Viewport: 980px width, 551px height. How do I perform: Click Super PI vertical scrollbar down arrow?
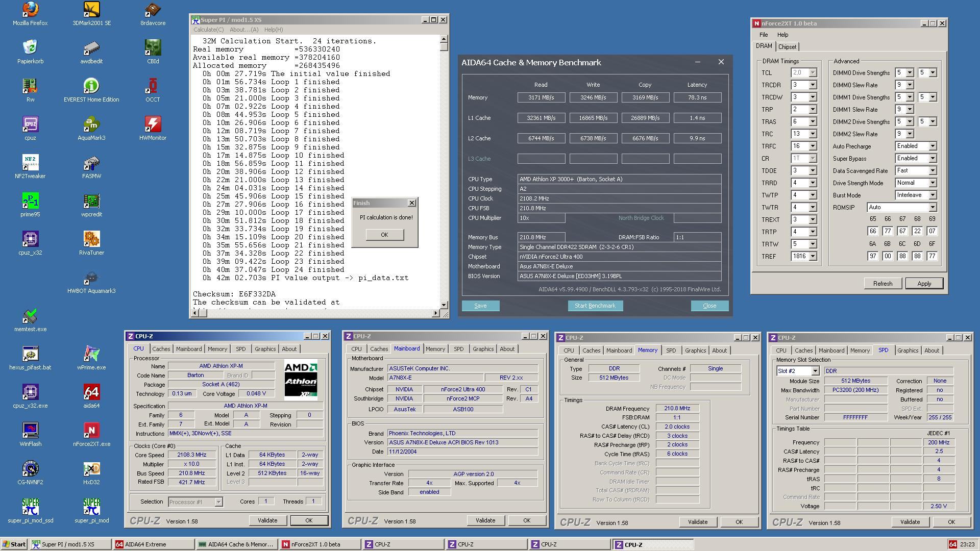point(444,305)
